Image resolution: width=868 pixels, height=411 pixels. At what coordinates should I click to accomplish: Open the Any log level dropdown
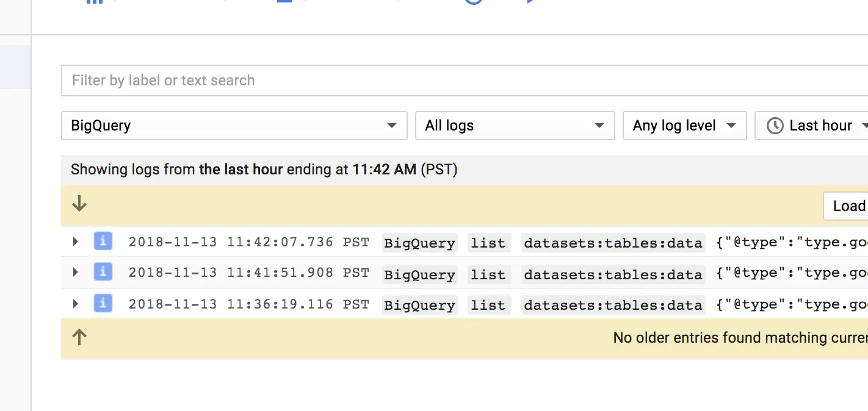684,126
